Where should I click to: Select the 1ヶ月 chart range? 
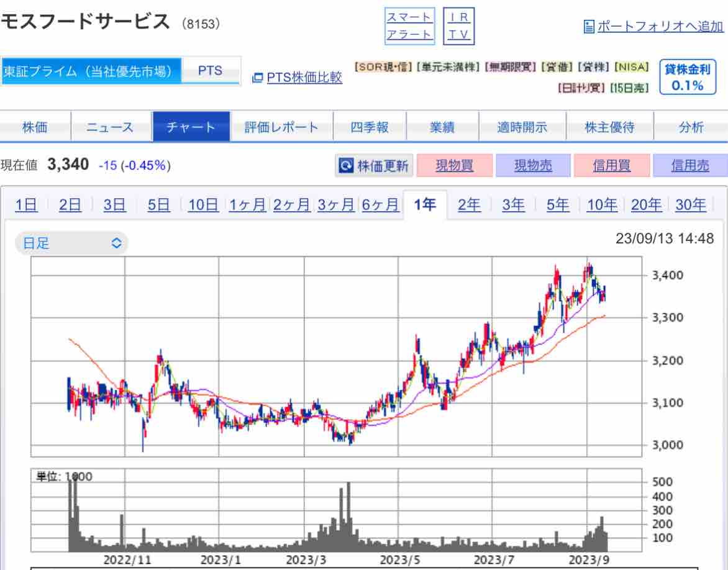click(247, 205)
